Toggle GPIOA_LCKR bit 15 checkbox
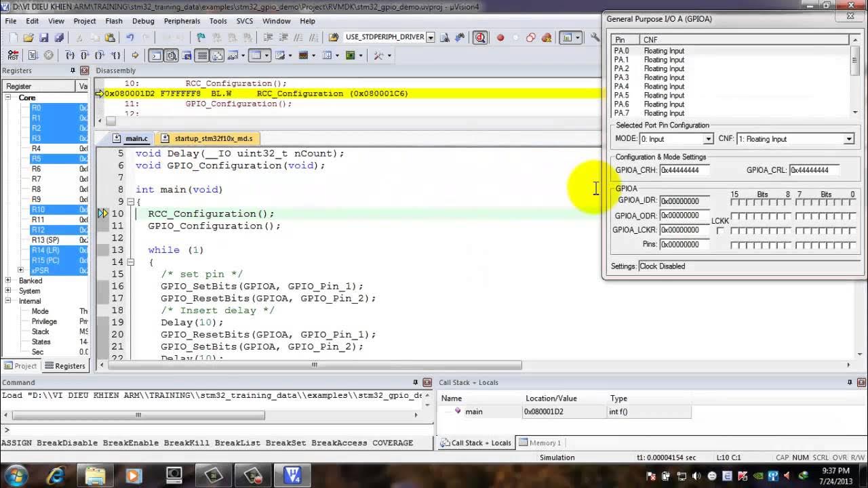 coord(734,230)
